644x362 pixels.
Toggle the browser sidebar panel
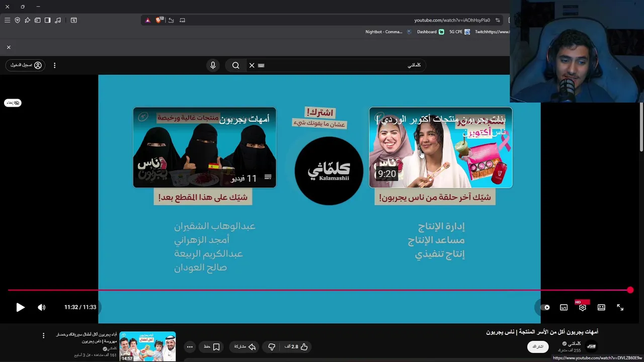click(47, 20)
